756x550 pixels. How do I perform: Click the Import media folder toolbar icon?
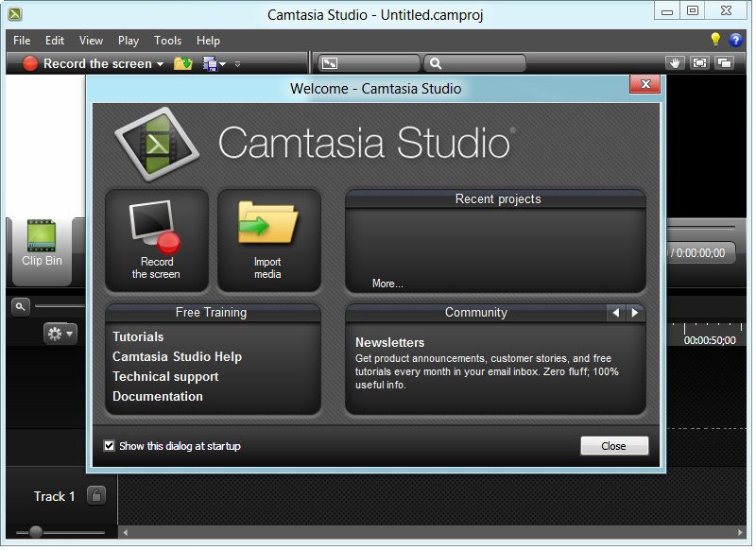[183, 63]
